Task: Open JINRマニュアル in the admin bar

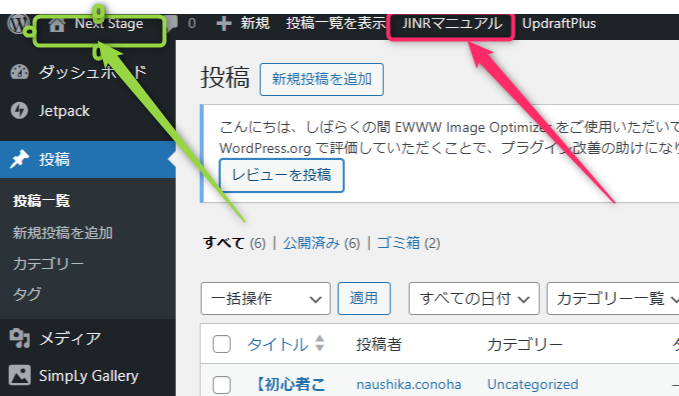Action: (452, 23)
